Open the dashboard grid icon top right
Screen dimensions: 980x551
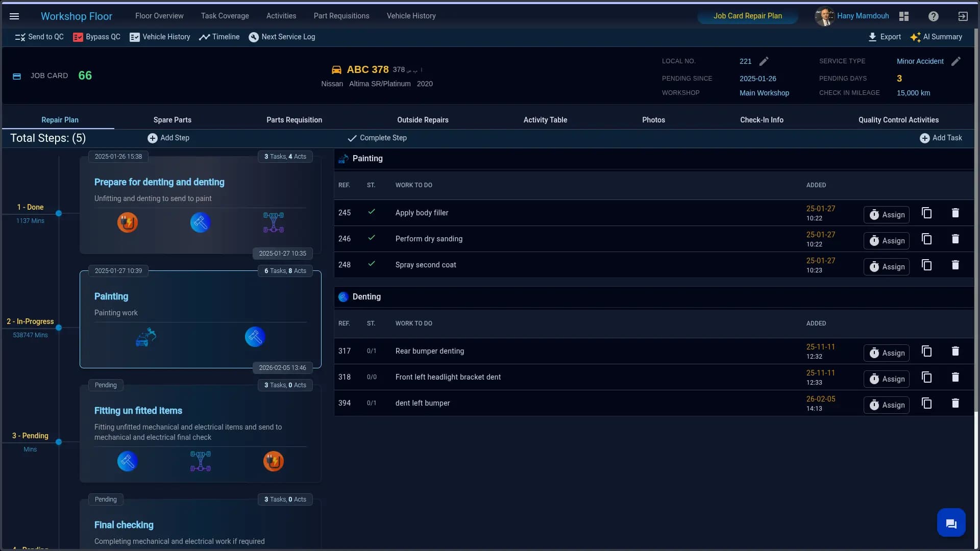(903, 16)
